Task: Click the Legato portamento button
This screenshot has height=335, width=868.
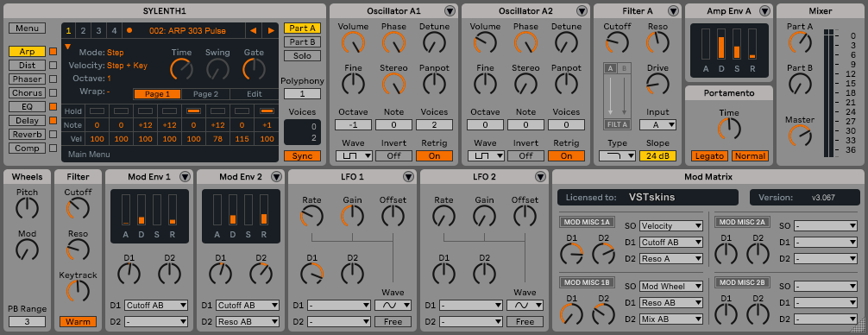Action: (709, 156)
